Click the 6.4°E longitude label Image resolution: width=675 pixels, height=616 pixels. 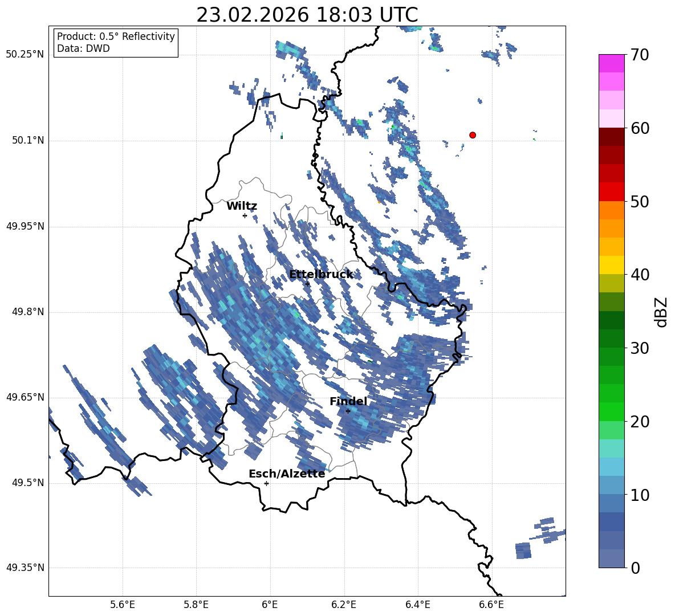[417, 605]
